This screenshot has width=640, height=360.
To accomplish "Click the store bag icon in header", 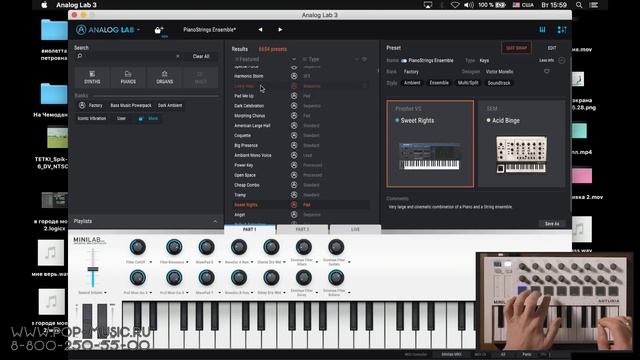I will point(159,30).
